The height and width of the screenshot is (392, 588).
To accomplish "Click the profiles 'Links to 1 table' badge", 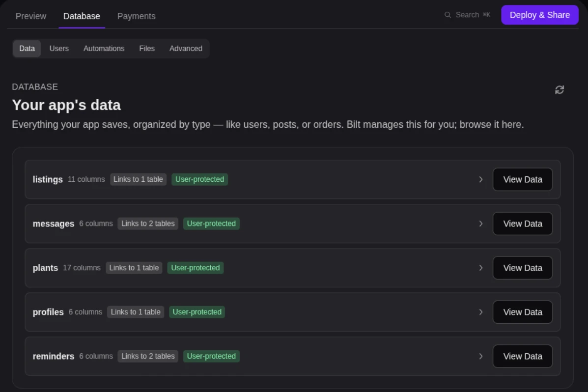I will click(136, 312).
